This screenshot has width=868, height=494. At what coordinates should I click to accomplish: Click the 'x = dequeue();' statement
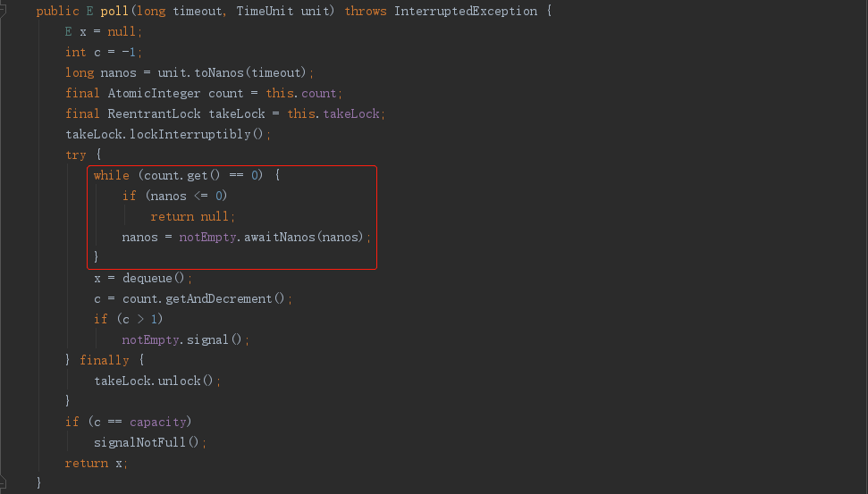click(x=143, y=278)
